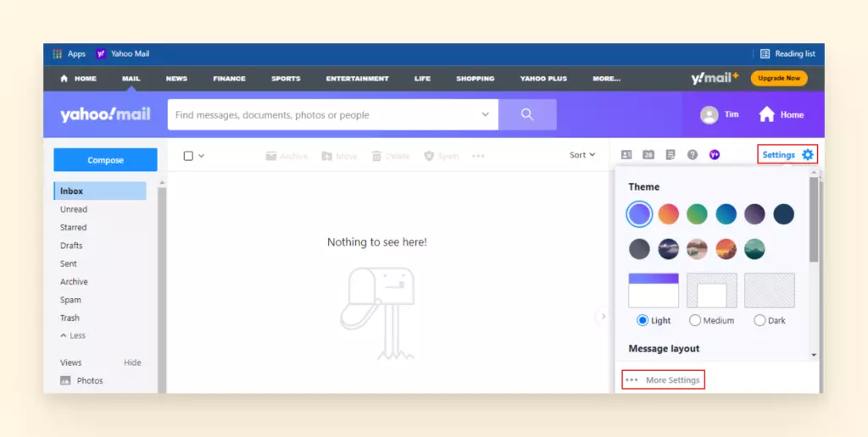Select the Medium radio button
The height and width of the screenshot is (437, 868).
coord(695,320)
